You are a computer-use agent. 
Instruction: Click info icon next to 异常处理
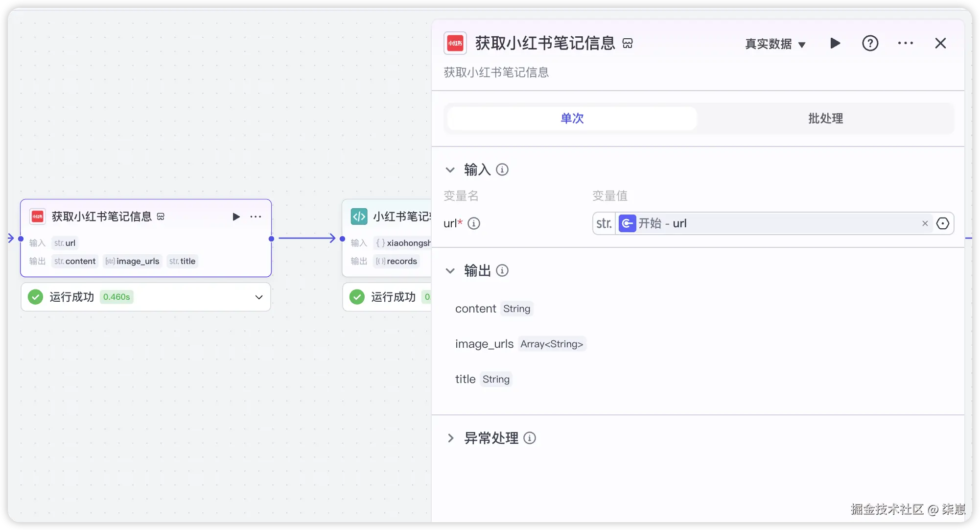point(530,438)
